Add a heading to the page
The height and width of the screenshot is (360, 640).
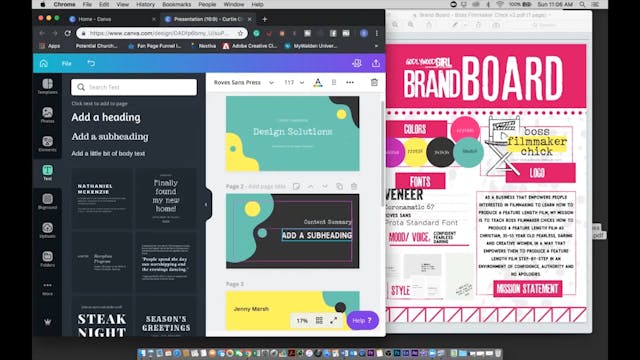[x=106, y=118]
